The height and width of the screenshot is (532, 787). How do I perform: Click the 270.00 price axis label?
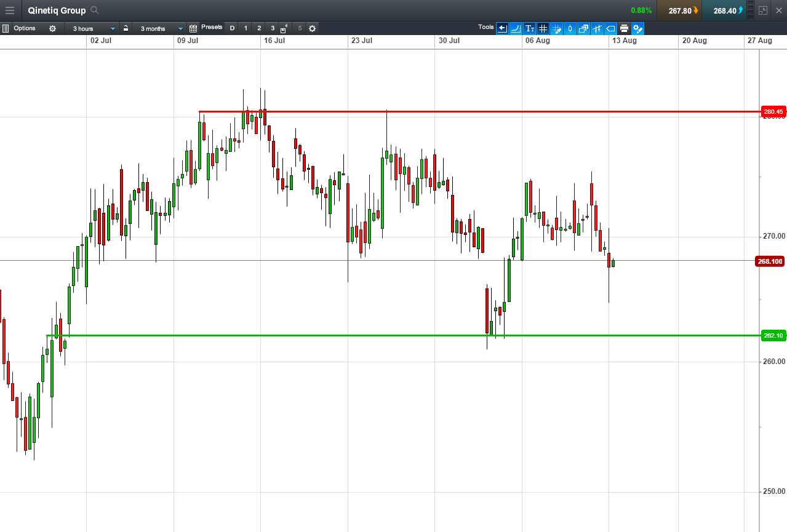(774, 236)
